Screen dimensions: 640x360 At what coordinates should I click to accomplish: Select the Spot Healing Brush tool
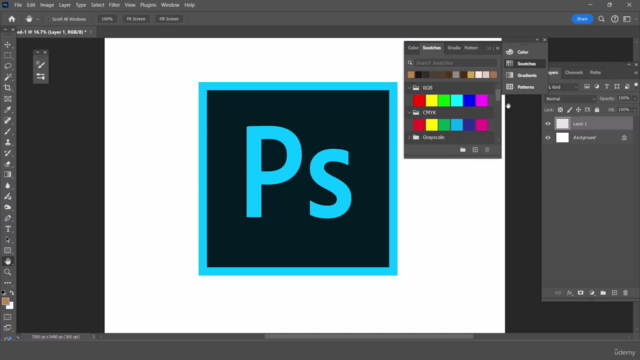(8, 120)
